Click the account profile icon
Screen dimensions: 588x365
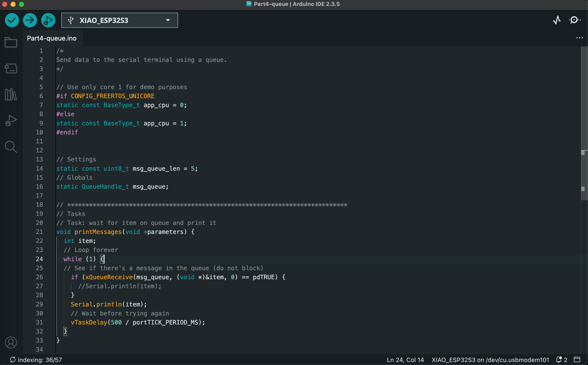click(x=11, y=343)
